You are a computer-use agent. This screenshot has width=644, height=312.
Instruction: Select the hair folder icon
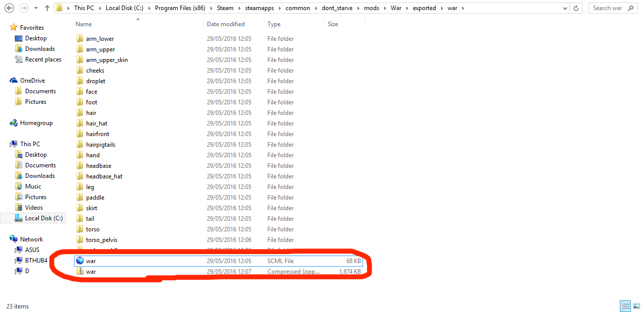[x=80, y=113]
